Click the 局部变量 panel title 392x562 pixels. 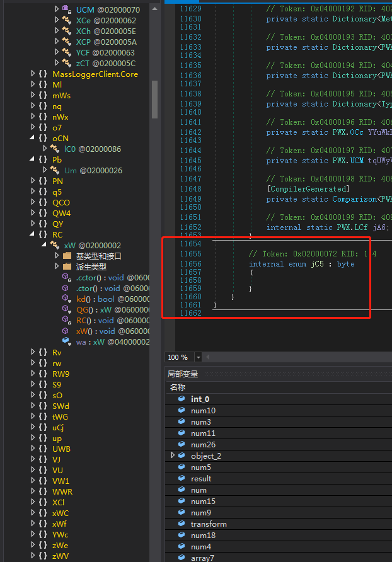click(183, 374)
